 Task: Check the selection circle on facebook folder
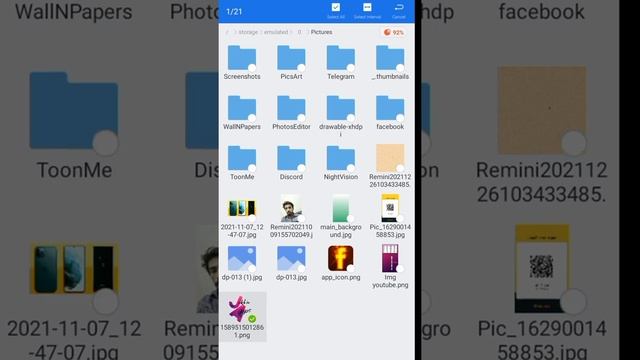pyautogui.click(x=400, y=118)
